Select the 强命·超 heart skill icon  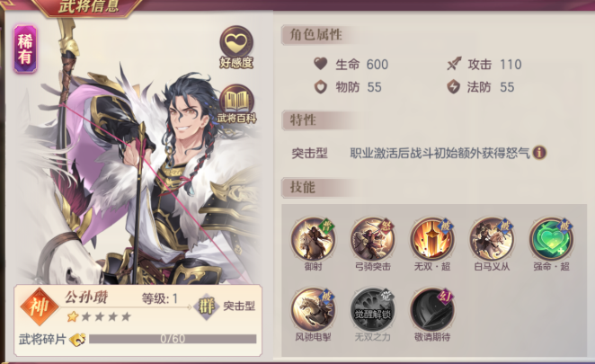pyautogui.click(x=551, y=239)
